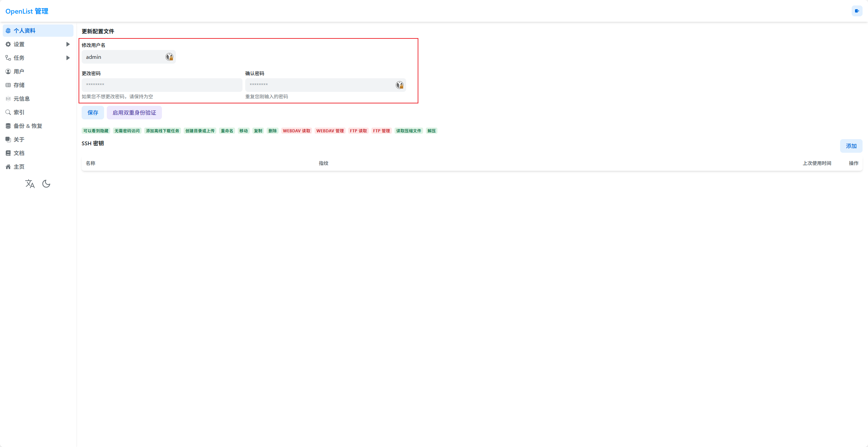Viewport: 868px width, 447px height.
Task: Go to Home page from sidebar
Action: (19, 167)
